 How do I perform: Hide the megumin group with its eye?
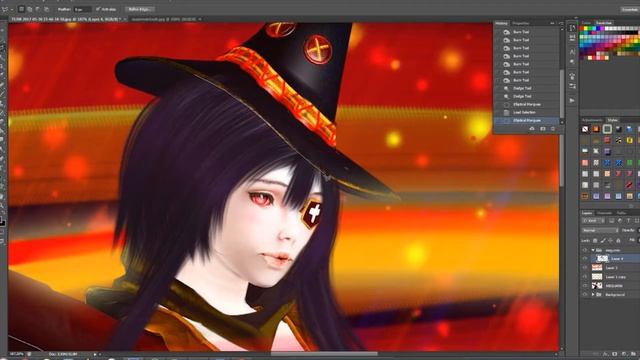585,250
